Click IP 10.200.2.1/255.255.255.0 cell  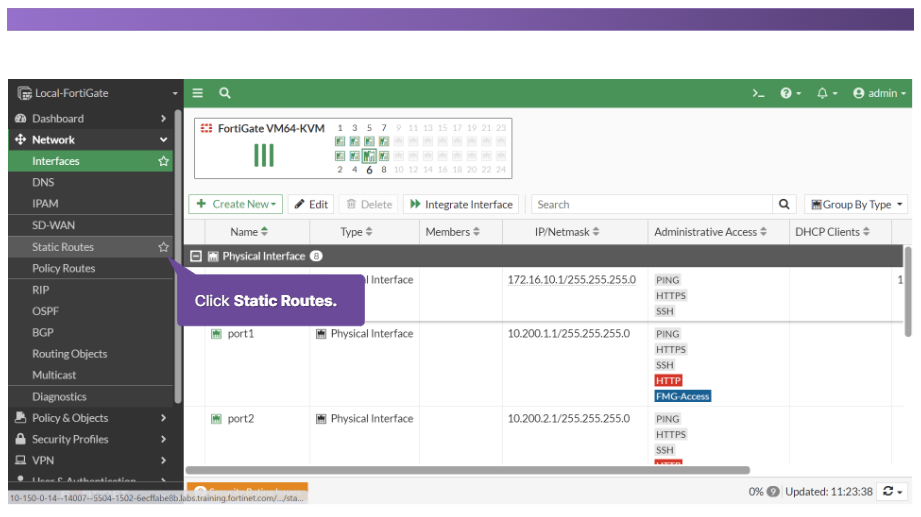point(569,419)
